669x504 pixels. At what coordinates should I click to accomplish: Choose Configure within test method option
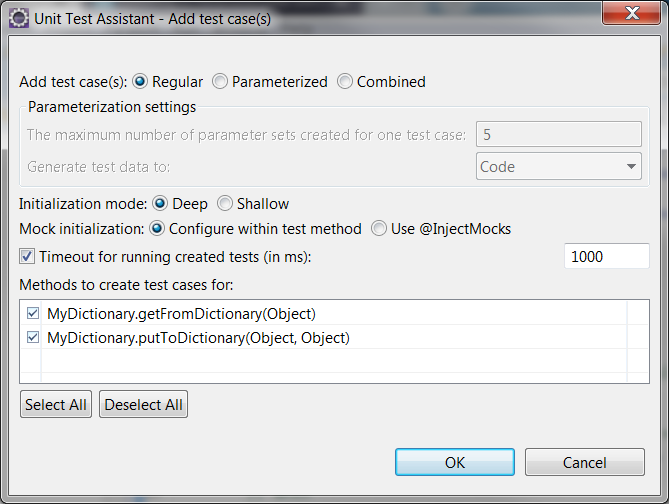pyautogui.click(x=157, y=229)
